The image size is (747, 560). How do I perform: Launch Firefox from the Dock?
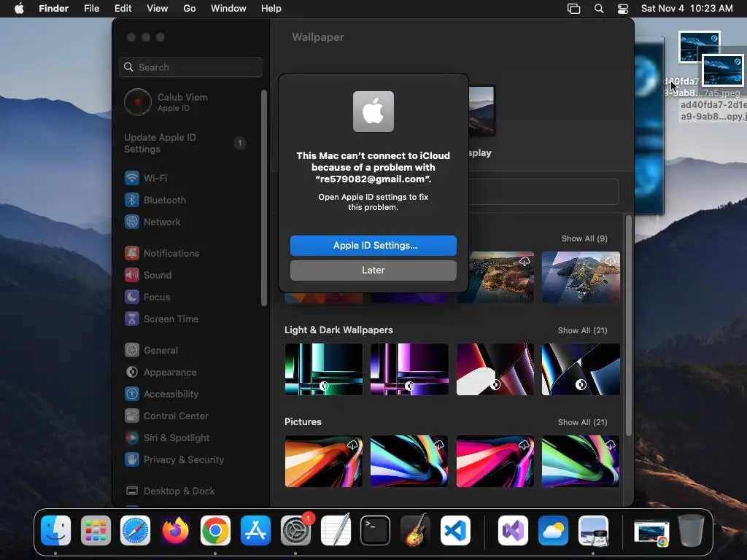coord(175,531)
